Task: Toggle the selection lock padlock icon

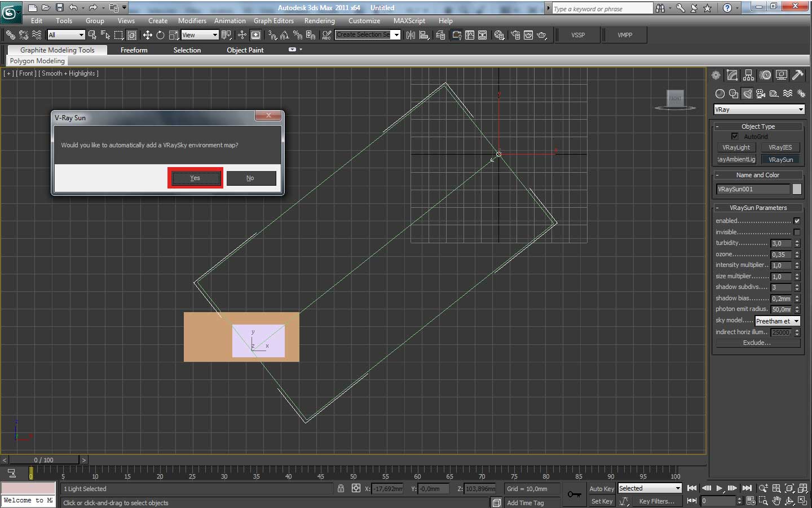Action: click(341, 488)
